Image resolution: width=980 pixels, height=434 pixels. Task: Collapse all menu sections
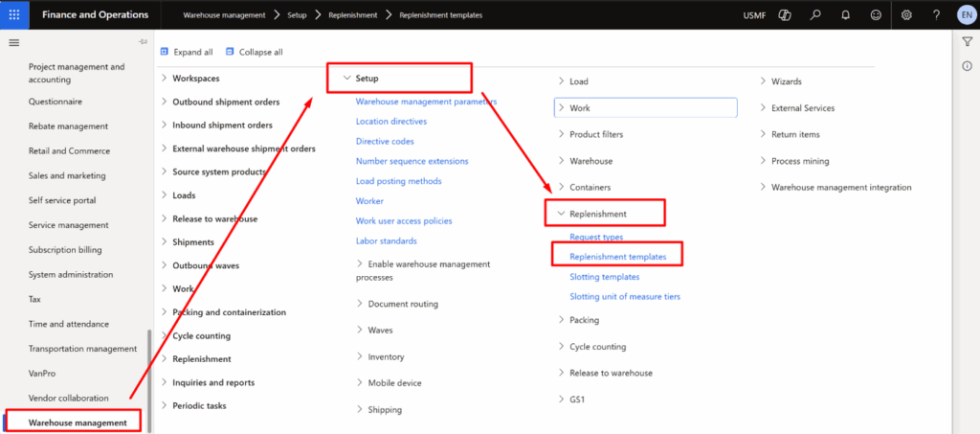click(254, 52)
